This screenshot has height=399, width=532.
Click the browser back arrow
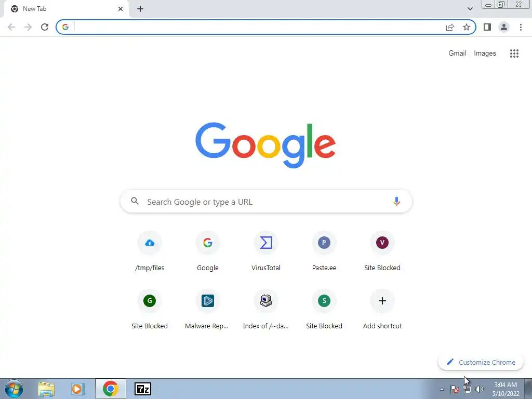[x=11, y=27]
